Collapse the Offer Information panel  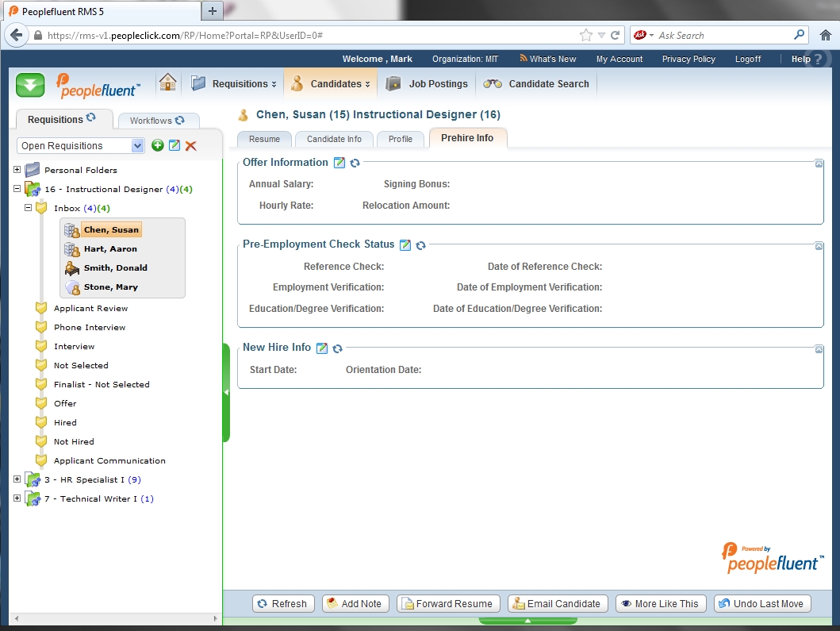click(x=819, y=164)
